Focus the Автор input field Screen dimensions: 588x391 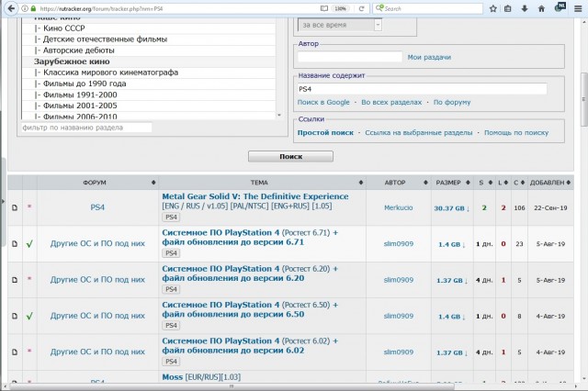(350, 57)
